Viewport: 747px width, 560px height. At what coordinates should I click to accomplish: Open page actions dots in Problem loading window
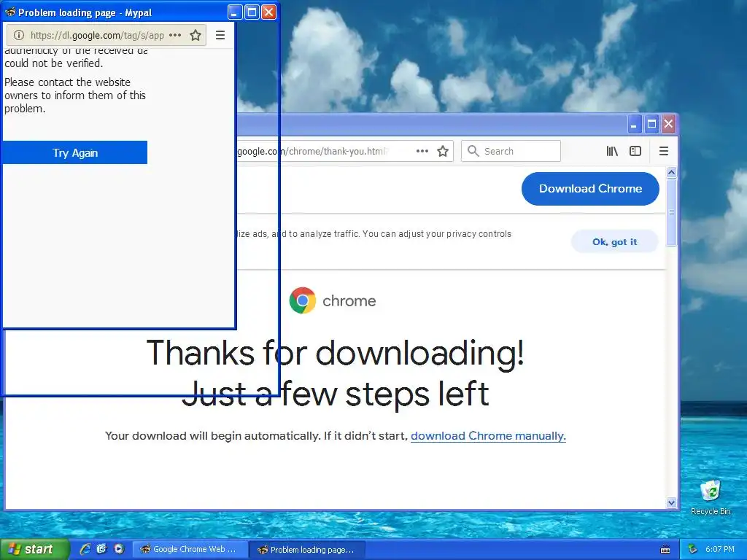pos(175,35)
